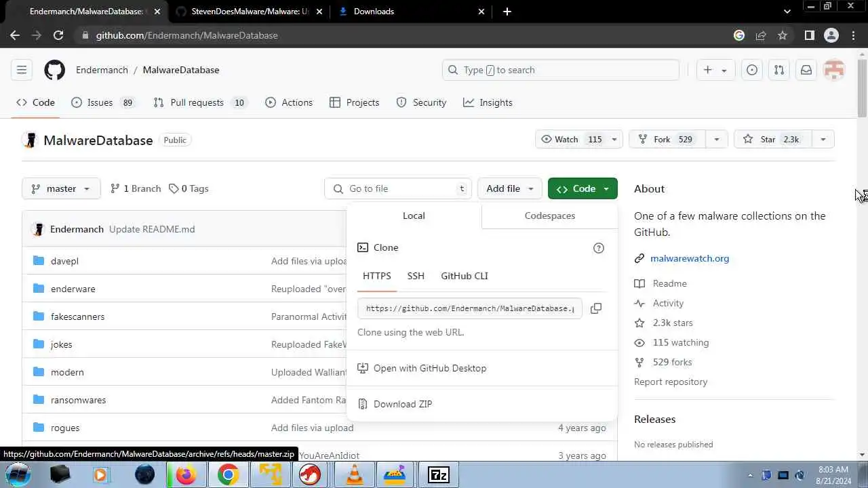The image size is (868, 488).
Task: Open the ransomwares folder
Action: tap(78, 400)
